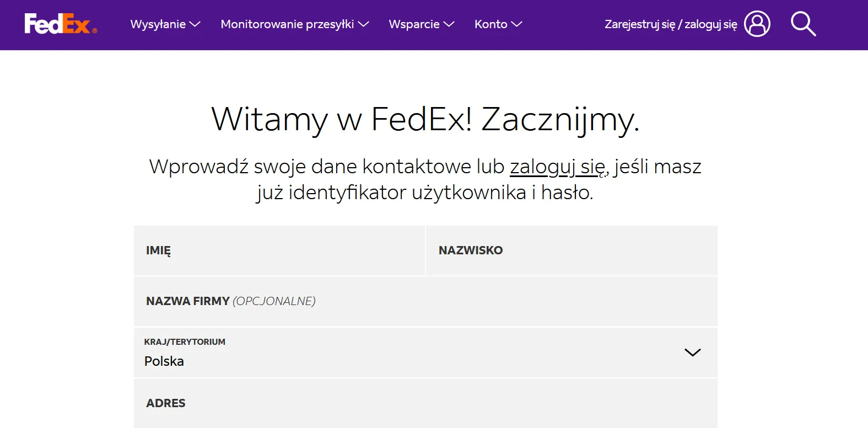Follow the underlined zaloguj się link
This screenshot has height=443, width=868.
pos(557,167)
